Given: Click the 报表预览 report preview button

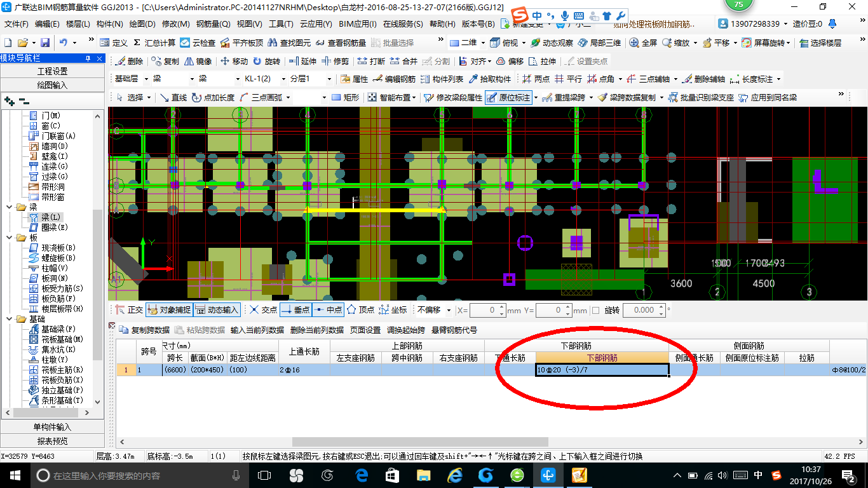Looking at the screenshot, I should [52, 441].
